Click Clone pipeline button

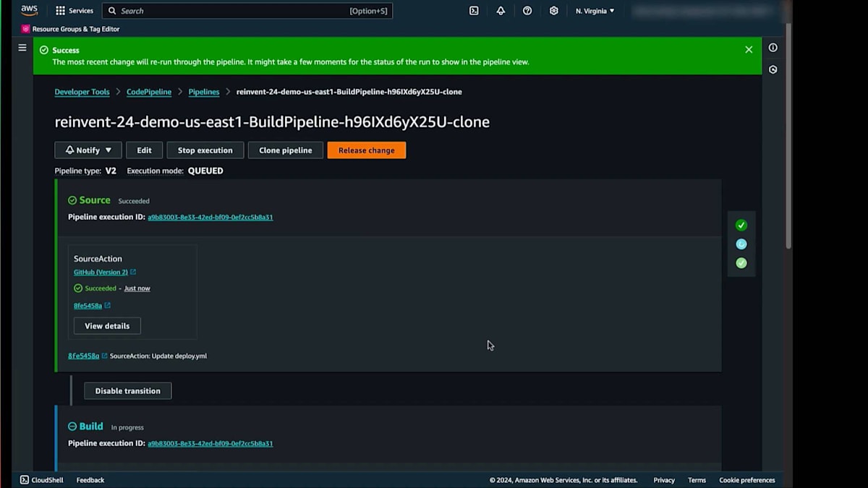click(x=286, y=150)
